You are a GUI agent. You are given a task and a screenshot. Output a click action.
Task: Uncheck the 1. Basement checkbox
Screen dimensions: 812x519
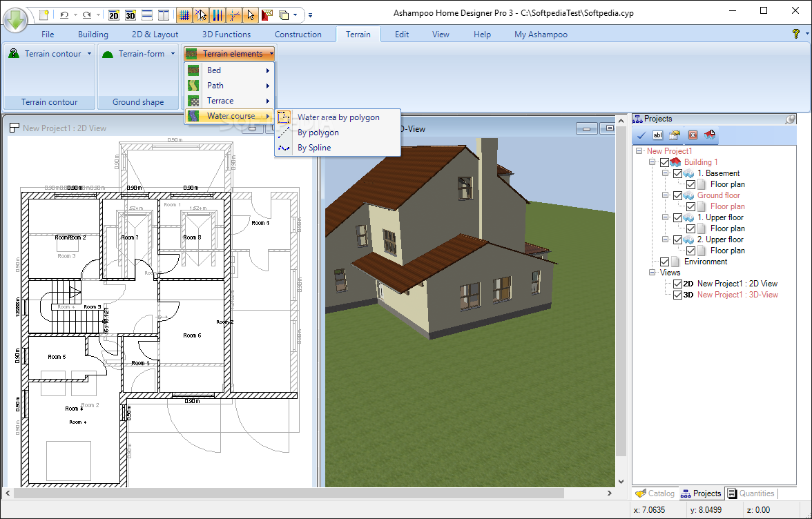(x=677, y=173)
